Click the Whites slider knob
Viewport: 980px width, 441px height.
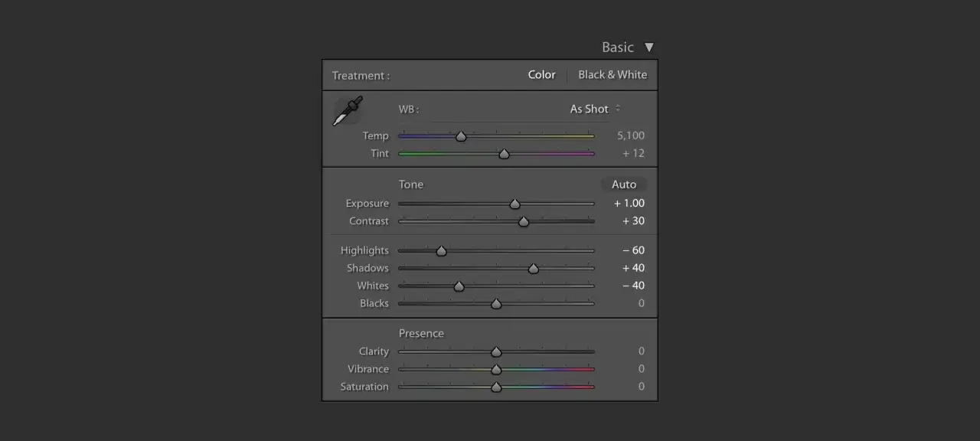coord(459,286)
